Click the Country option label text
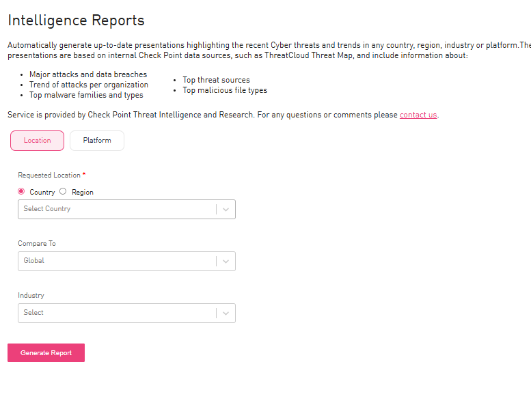This screenshot has width=531, height=420. [42, 193]
